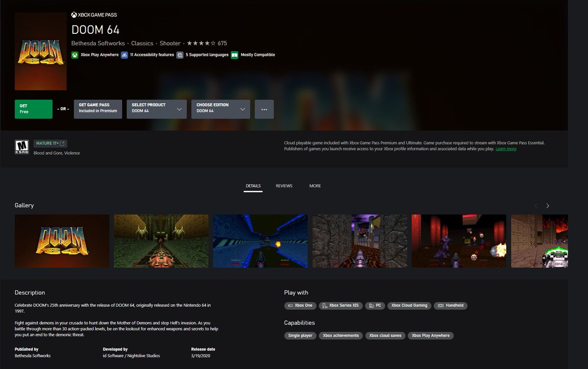
Task: Click the Shooter genre link
Action: pyautogui.click(x=170, y=43)
